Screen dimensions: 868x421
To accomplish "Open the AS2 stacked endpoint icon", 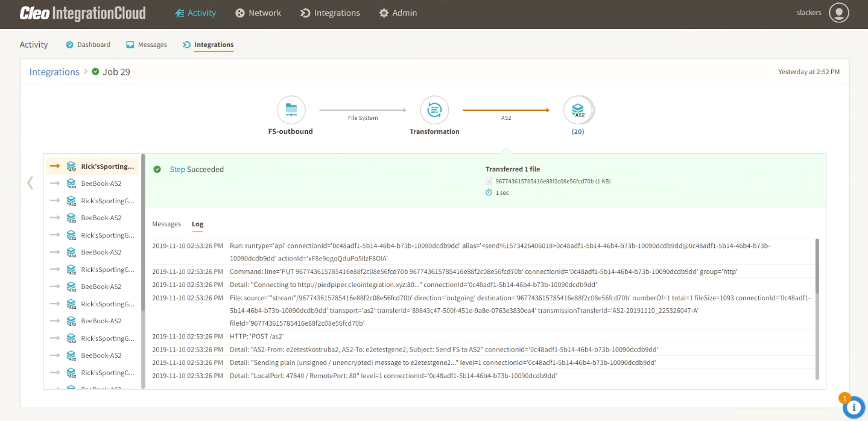I will pos(578,110).
